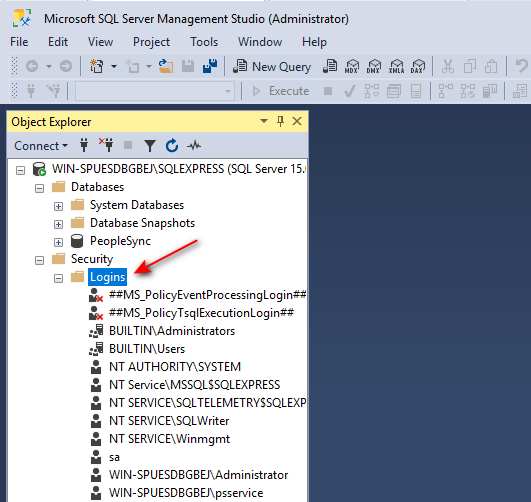This screenshot has height=502, width=531.
Task: Click the Save All icon in toolbar
Action: pos(210,66)
